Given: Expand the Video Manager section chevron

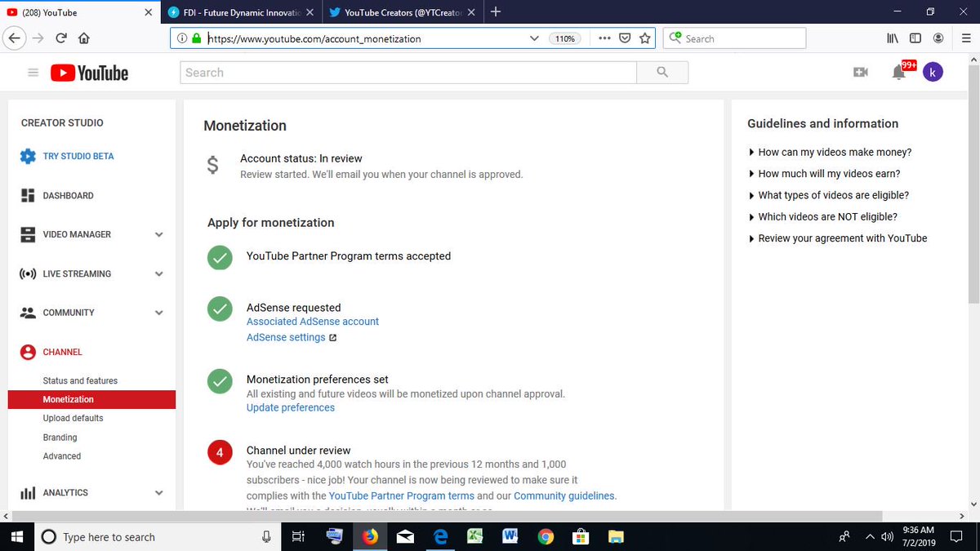Looking at the screenshot, I should 158,235.
